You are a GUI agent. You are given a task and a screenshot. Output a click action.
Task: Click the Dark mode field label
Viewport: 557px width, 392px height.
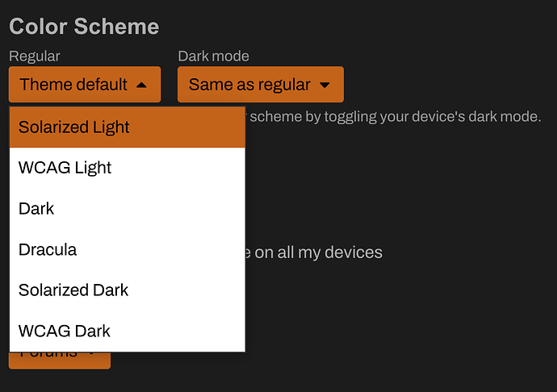tap(213, 56)
